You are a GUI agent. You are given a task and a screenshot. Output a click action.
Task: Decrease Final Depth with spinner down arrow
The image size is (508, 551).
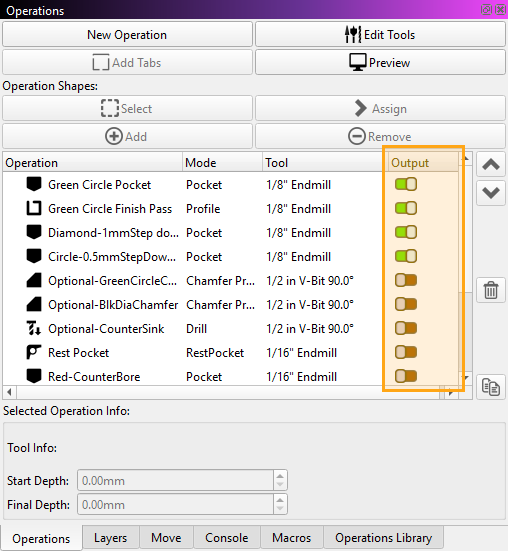pyautogui.click(x=280, y=508)
